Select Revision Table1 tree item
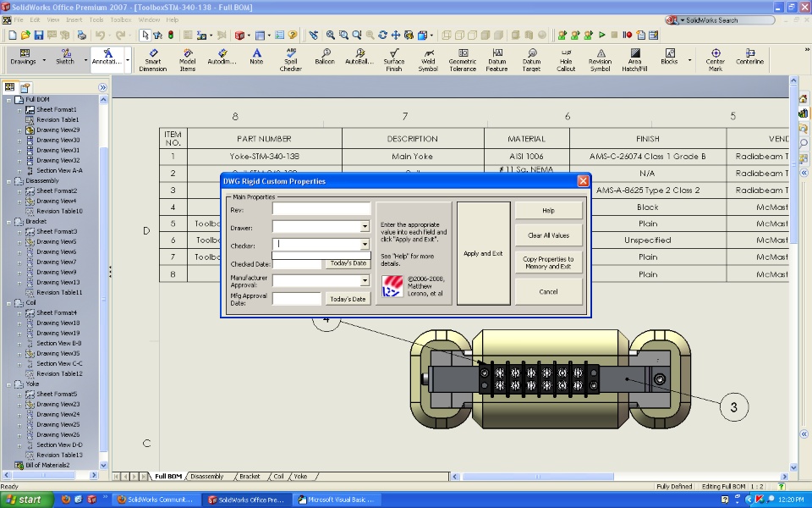Viewport: 812px width, 508px height. pos(58,119)
